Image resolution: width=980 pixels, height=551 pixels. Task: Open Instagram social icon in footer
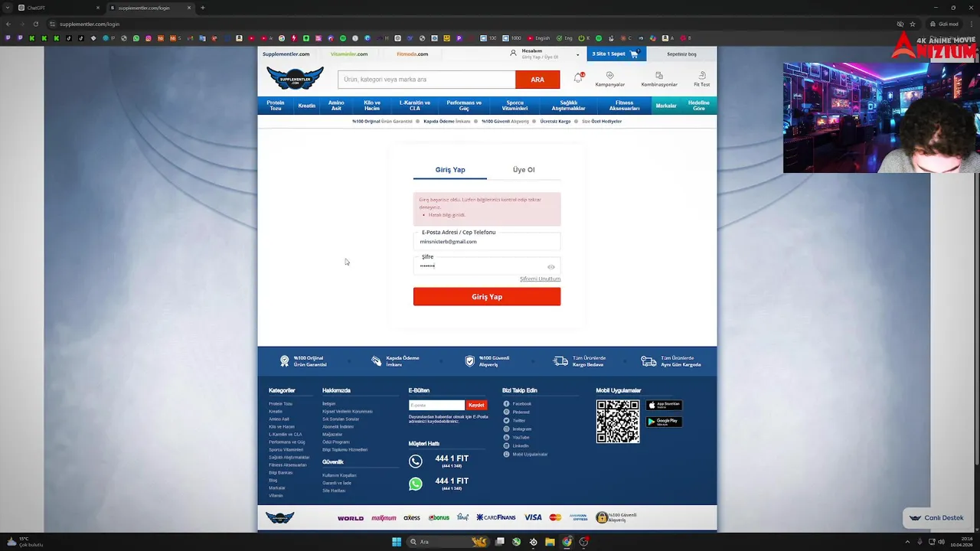506,429
